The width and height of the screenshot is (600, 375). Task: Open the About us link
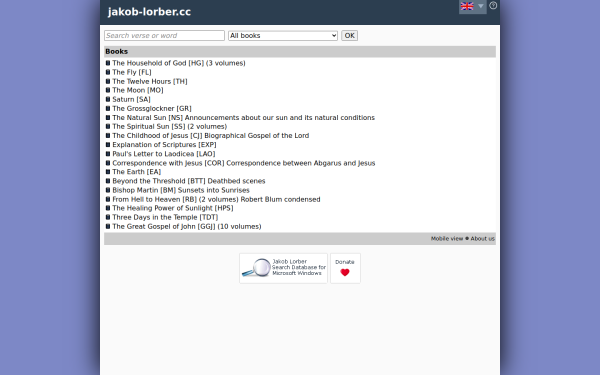pyautogui.click(x=483, y=239)
